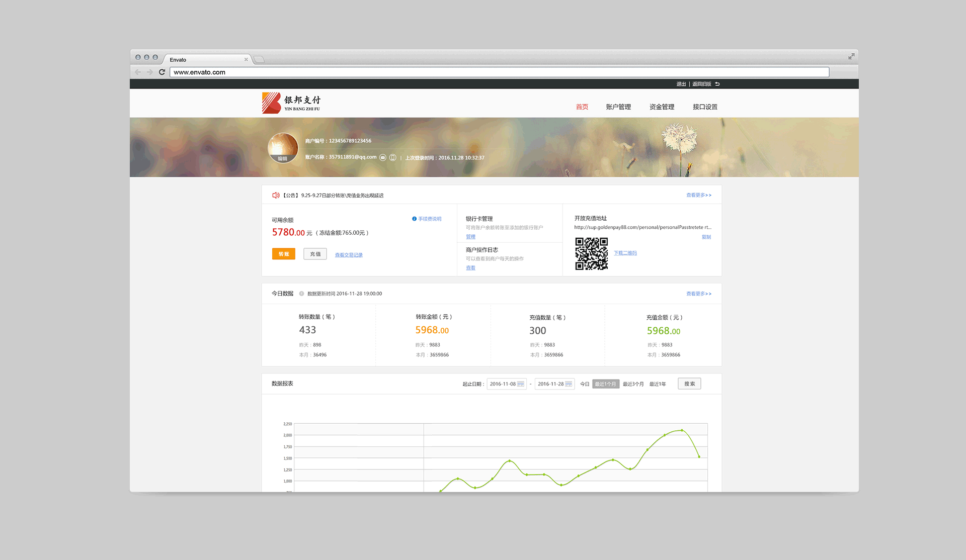Click the 搜索 search button

689,384
